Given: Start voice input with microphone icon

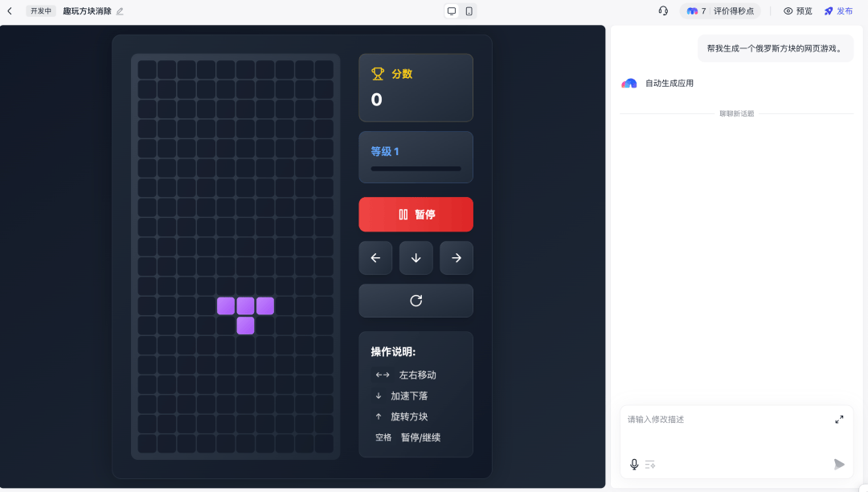Looking at the screenshot, I should [x=634, y=464].
